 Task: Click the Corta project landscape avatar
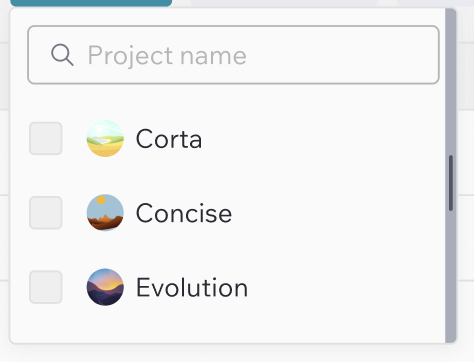pyautogui.click(x=105, y=138)
